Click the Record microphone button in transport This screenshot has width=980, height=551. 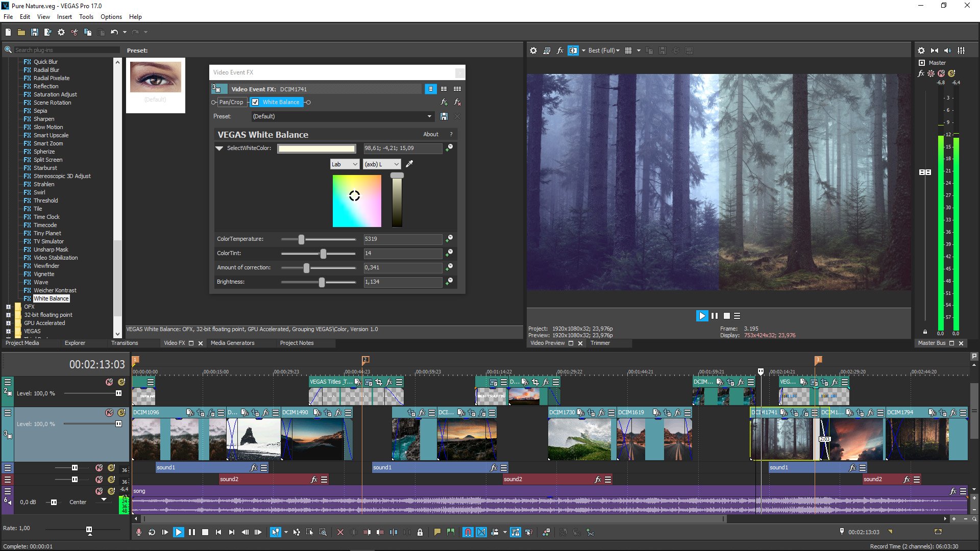pos(138,532)
